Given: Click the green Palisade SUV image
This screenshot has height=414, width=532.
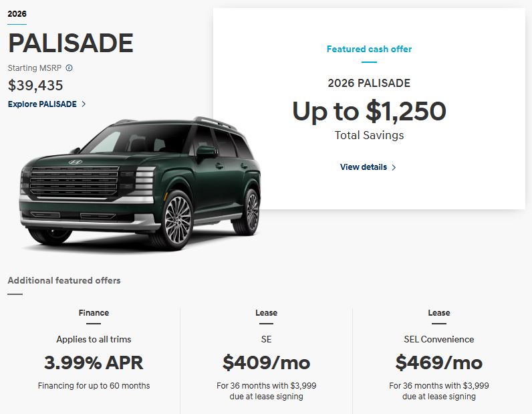Looking at the screenshot, I should pos(140,184).
